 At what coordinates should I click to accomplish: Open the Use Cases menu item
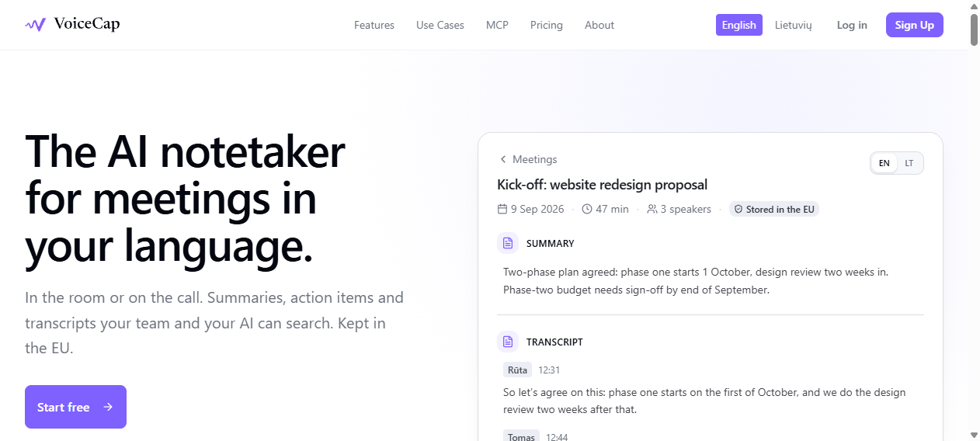click(x=440, y=25)
